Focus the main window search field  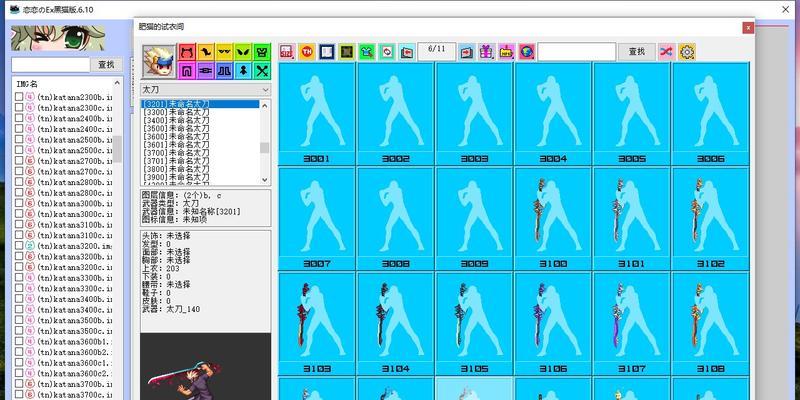51,65
